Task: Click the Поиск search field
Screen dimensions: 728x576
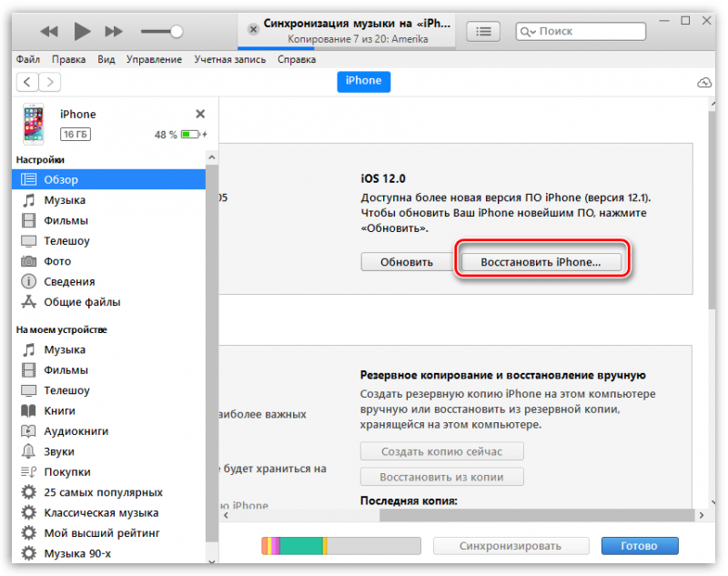Action: (x=581, y=31)
